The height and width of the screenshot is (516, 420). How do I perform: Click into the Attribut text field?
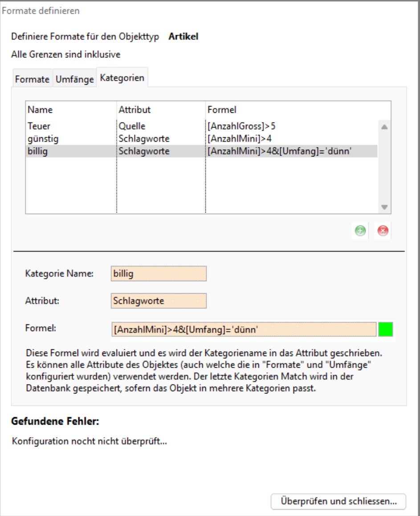pyautogui.click(x=158, y=300)
